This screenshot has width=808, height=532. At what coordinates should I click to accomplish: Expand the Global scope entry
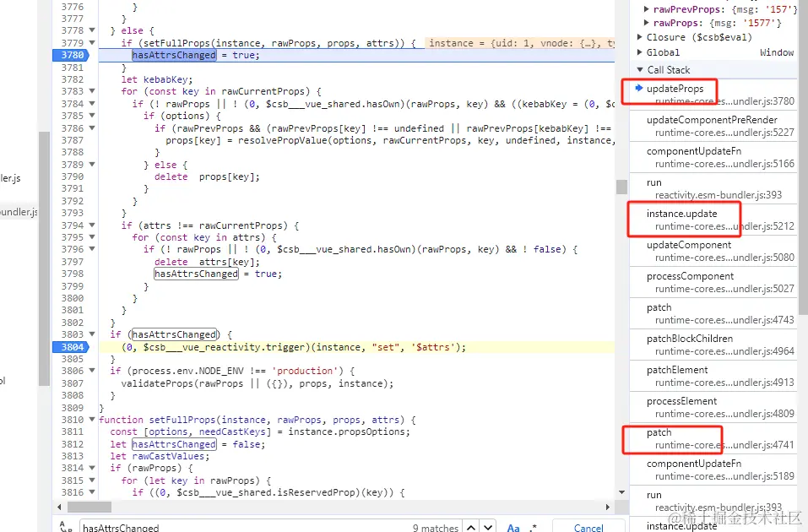(639, 52)
